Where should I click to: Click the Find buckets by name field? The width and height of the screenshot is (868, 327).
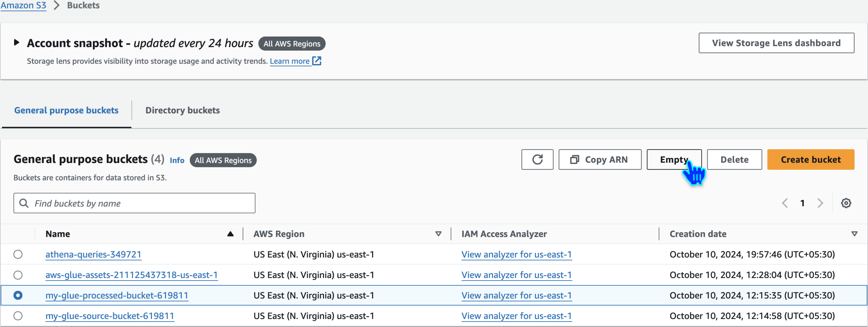(139, 203)
